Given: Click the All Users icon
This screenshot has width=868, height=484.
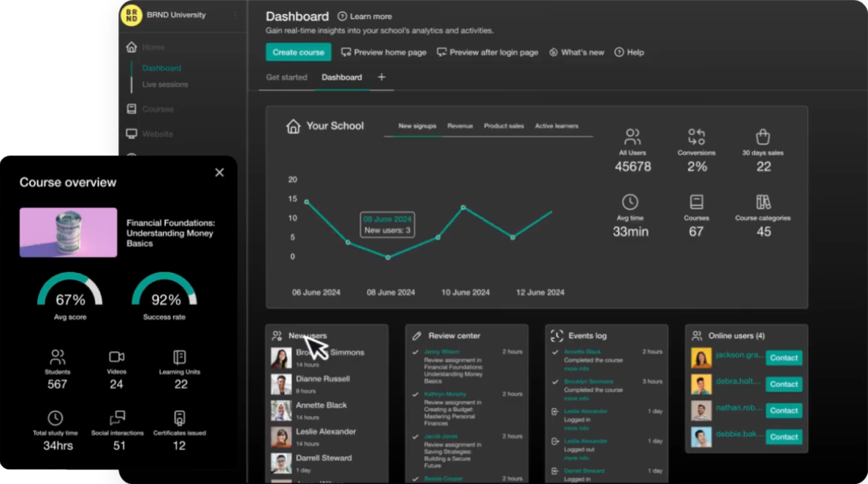Looking at the screenshot, I should point(632,137).
